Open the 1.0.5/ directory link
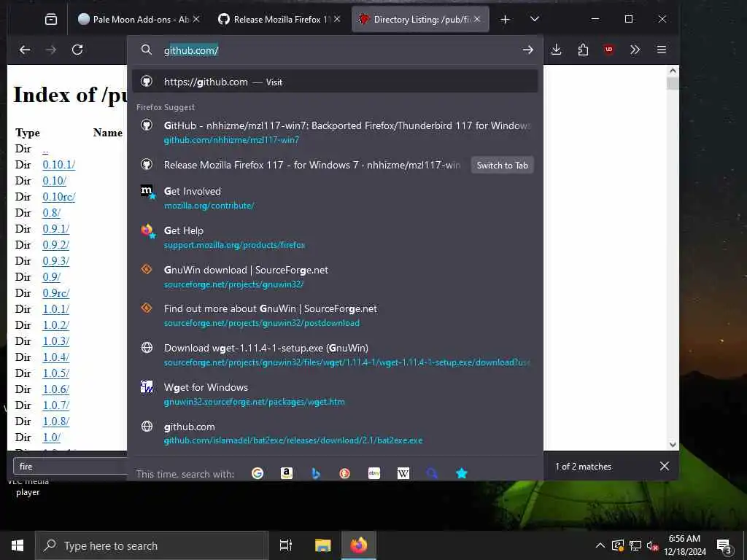Screen dimensions: 747x560 click(x=55, y=373)
